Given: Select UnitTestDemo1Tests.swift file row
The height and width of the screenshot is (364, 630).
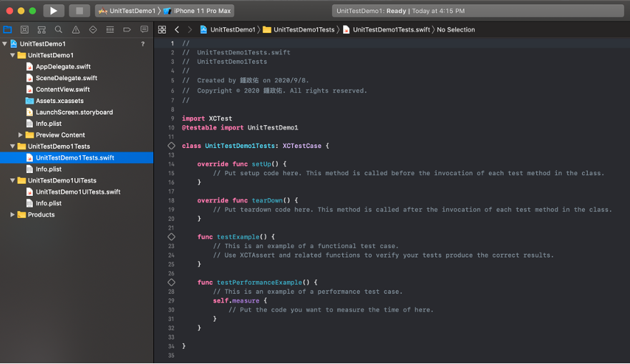Looking at the screenshot, I should (x=77, y=158).
